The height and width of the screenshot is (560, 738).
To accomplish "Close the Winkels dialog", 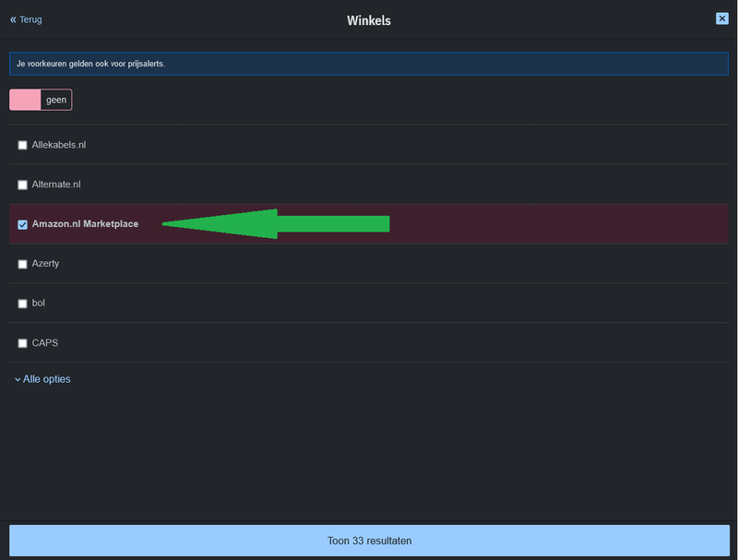I will 721,18.
